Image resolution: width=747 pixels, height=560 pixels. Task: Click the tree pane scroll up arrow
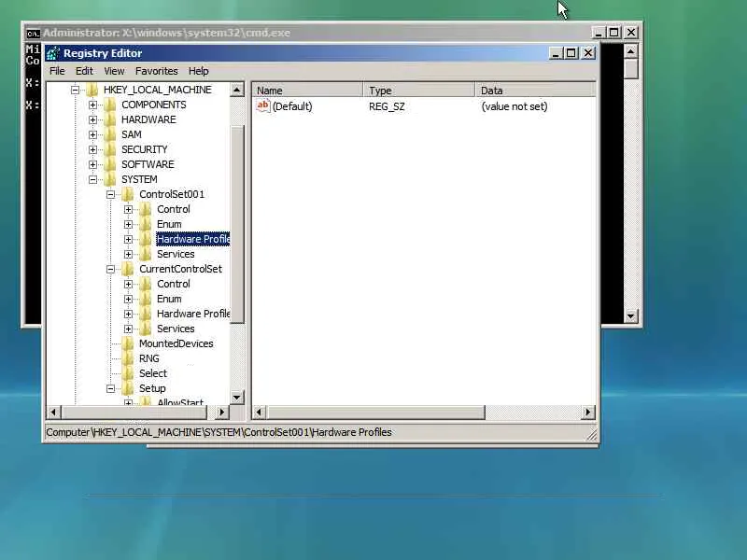(x=237, y=90)
